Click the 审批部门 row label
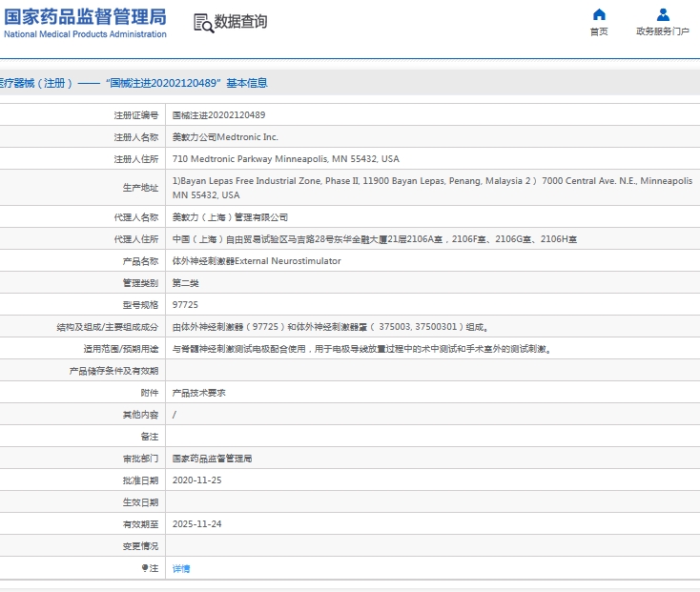This screenshot has height=592, width=700. tap(140, 459)
